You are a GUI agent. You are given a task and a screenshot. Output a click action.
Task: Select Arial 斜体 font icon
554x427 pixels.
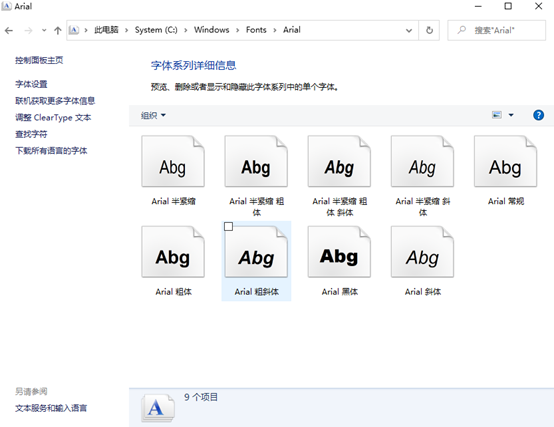coord(422,252)
